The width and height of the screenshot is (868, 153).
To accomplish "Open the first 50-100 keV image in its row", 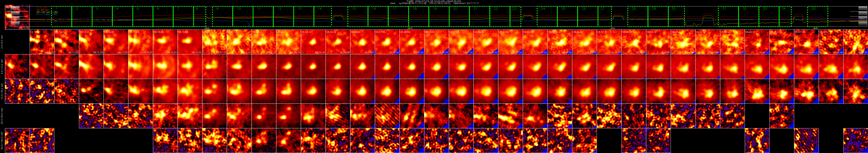I will tap(17, 140).
